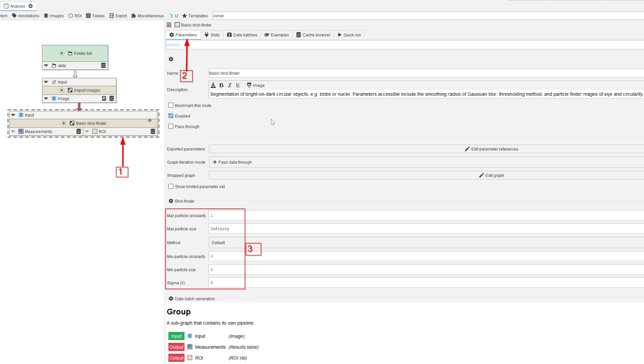Open the hamburger menu beside node title
This screenshot has width=644, height=364.
[x=169, y=25]
